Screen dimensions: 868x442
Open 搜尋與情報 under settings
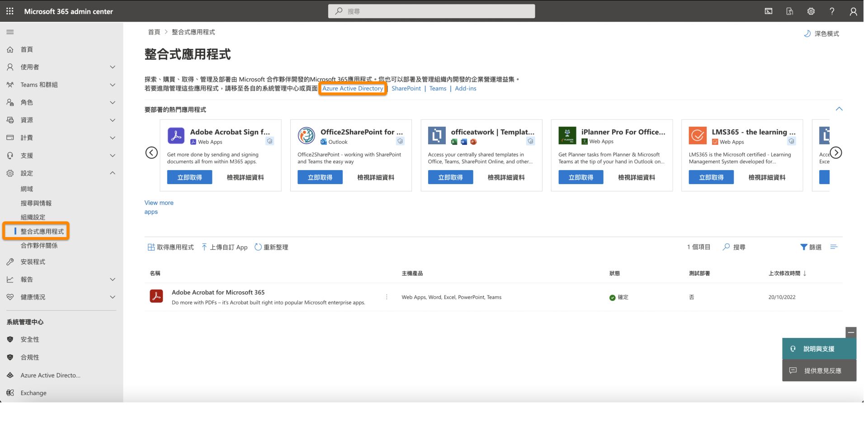coord(36,203)
